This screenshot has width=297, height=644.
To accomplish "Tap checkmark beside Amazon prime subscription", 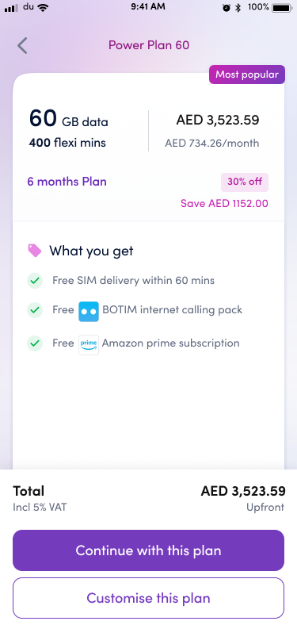I will (35, 343).
